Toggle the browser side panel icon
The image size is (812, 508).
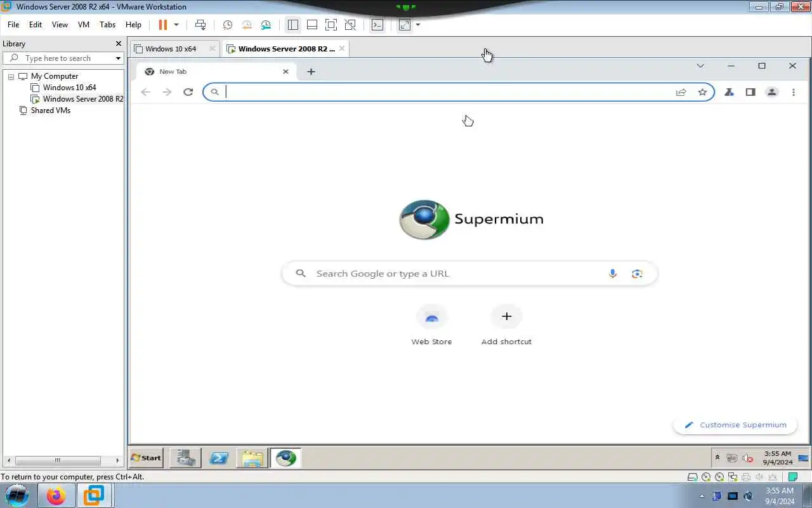click(x=750, y=92)
